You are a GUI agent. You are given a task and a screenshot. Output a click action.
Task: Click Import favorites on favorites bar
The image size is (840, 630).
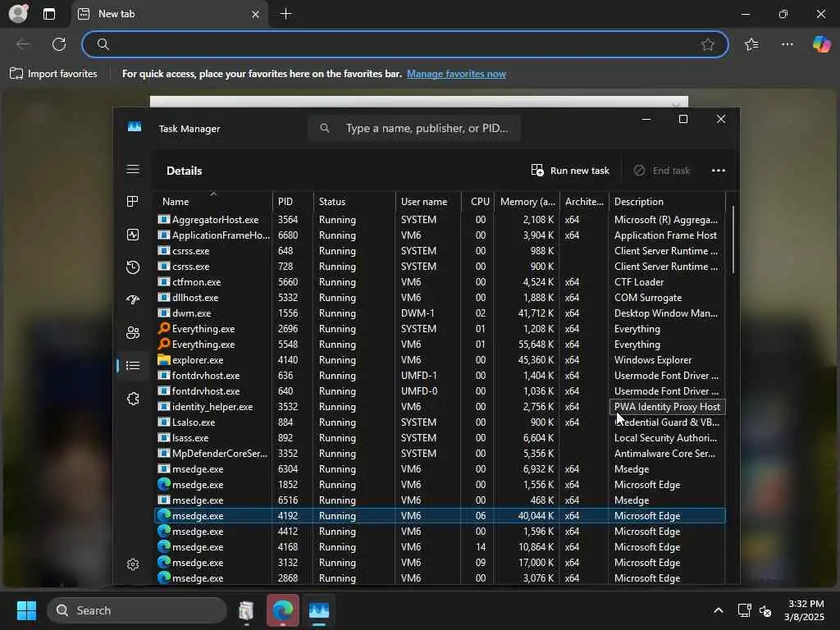point(53,73)
